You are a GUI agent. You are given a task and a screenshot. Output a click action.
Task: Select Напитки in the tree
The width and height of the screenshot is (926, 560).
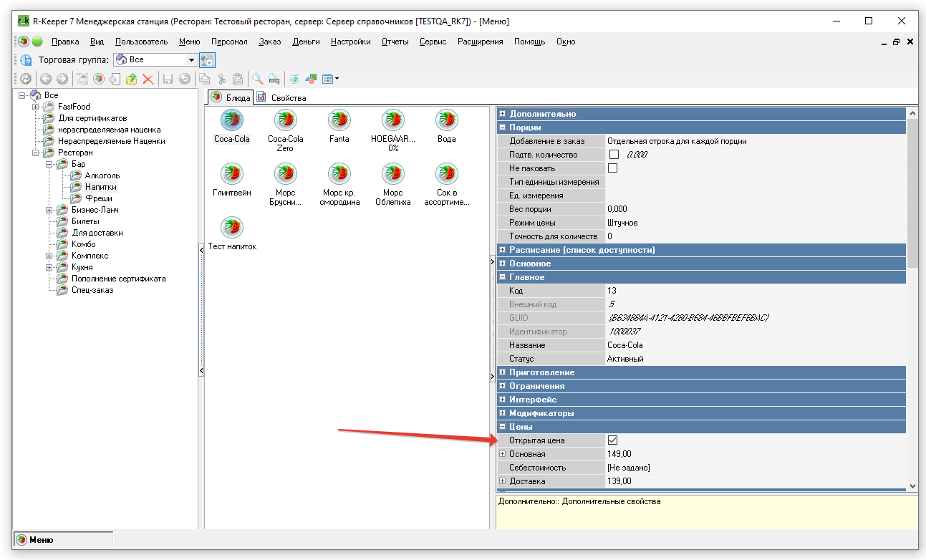pyautogui.click(x=100, y=187)
